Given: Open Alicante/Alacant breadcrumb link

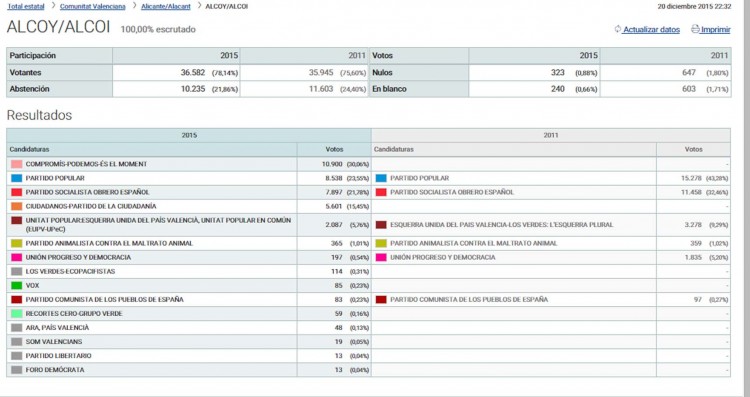Looking at the screenshot, I should click(x=165, y=6).
